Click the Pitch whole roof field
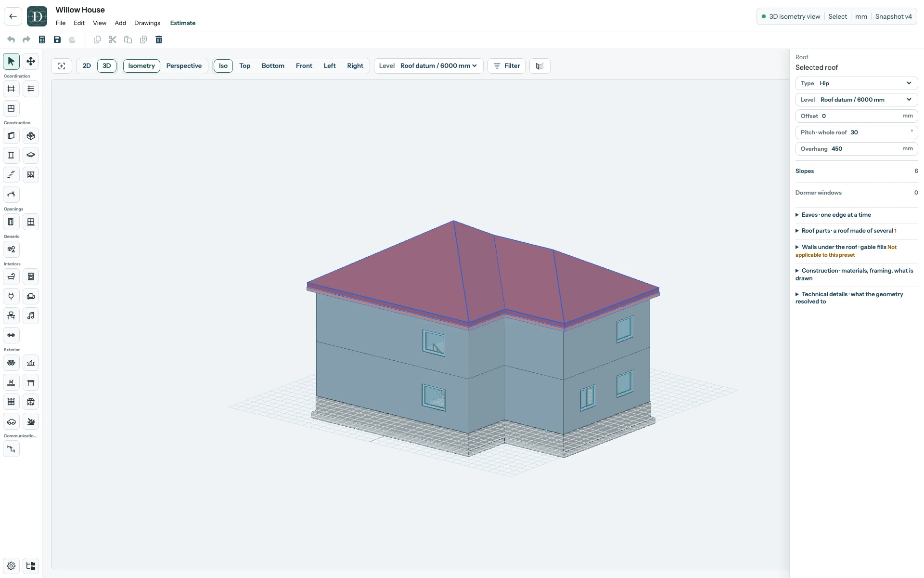The width and height of the screenshot is (924, 578). click(x=857, y=132)
